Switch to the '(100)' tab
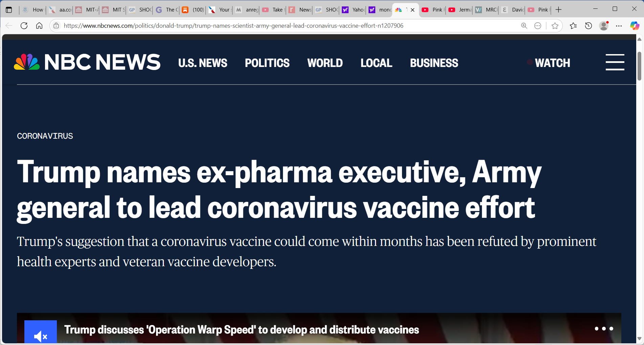 coord(194,10)
